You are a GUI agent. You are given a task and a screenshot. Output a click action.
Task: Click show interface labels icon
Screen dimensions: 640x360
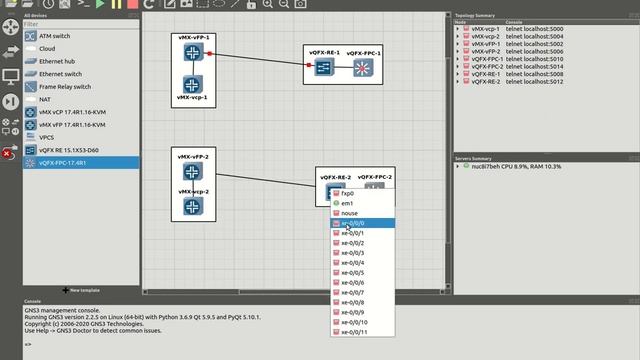click(x=64, y=4)
